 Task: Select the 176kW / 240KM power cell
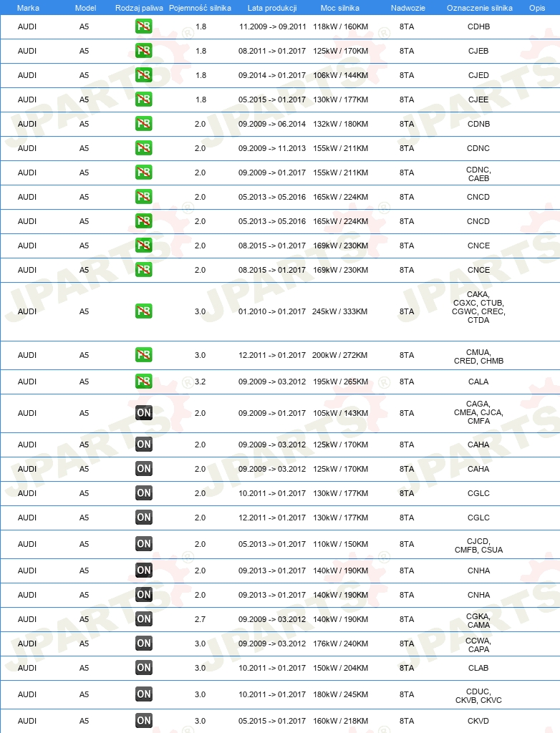pos(341,644)
